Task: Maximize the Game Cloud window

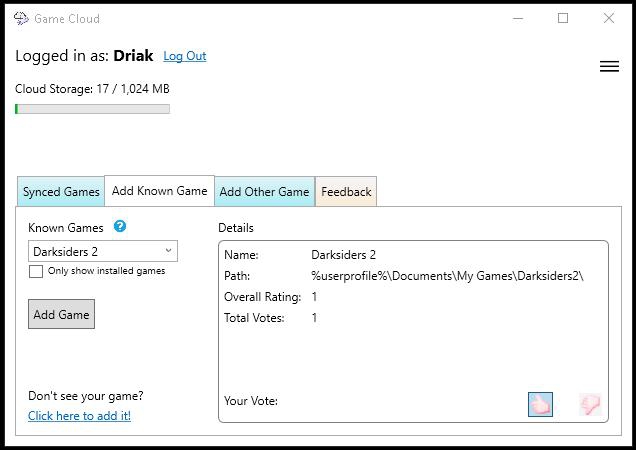Action: [x=563, y=18]
